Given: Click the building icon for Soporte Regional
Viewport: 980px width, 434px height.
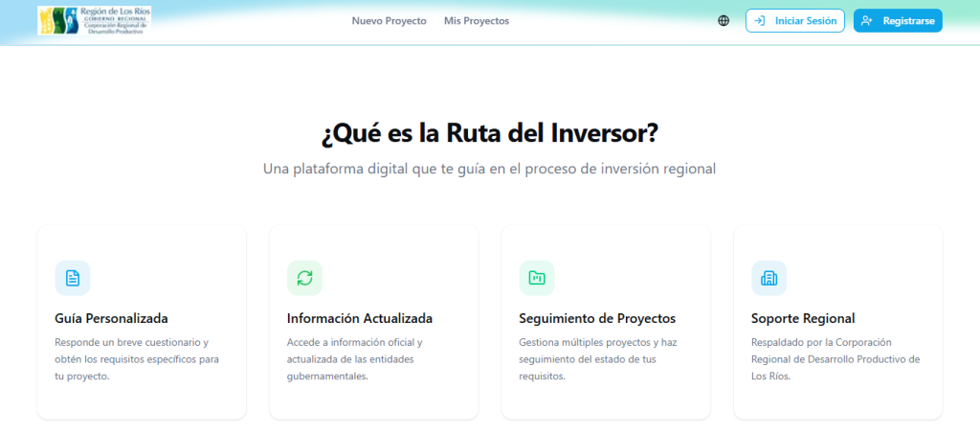Looking at the screenshot, I should [768, 278].
